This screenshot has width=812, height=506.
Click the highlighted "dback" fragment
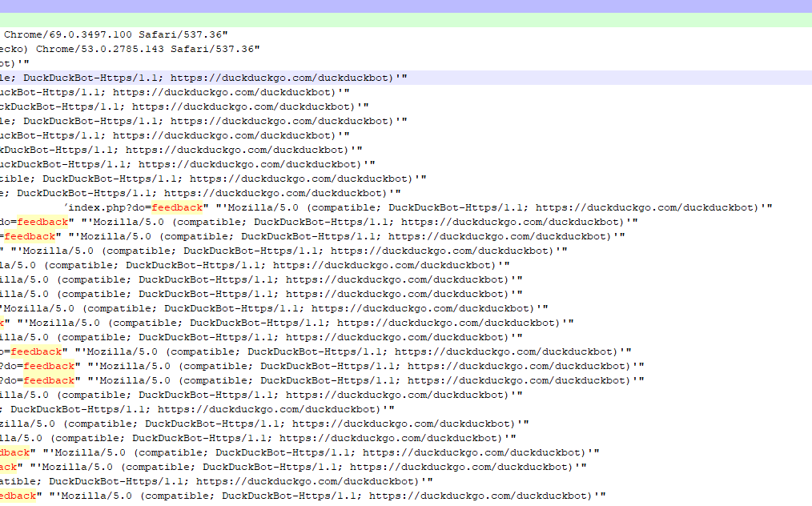click(x=15, y=452)
